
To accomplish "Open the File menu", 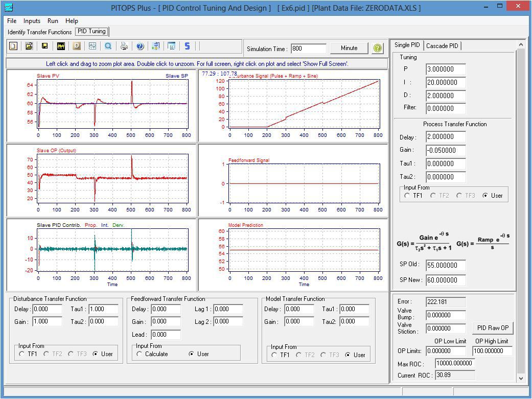I will pyautogui.click(x=12, y=21).
